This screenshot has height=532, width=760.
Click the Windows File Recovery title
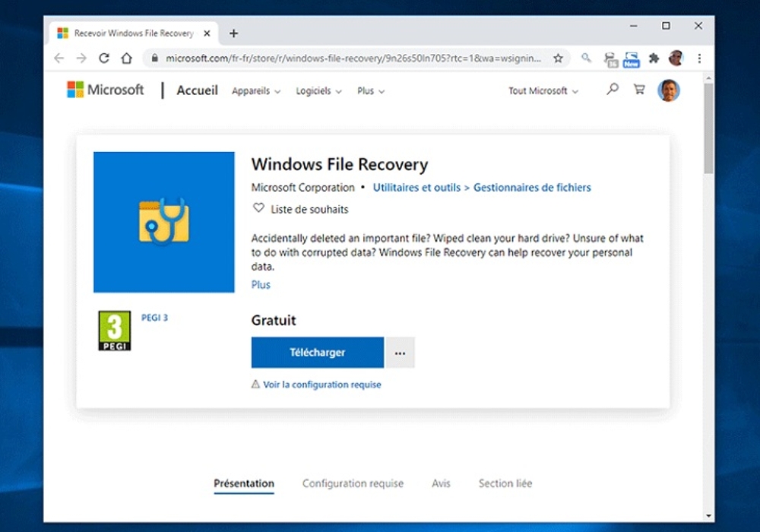(340, 165)
